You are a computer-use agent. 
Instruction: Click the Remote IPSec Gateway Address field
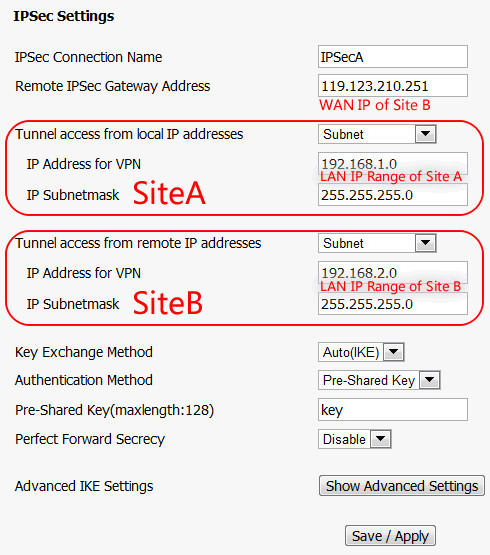393,86
